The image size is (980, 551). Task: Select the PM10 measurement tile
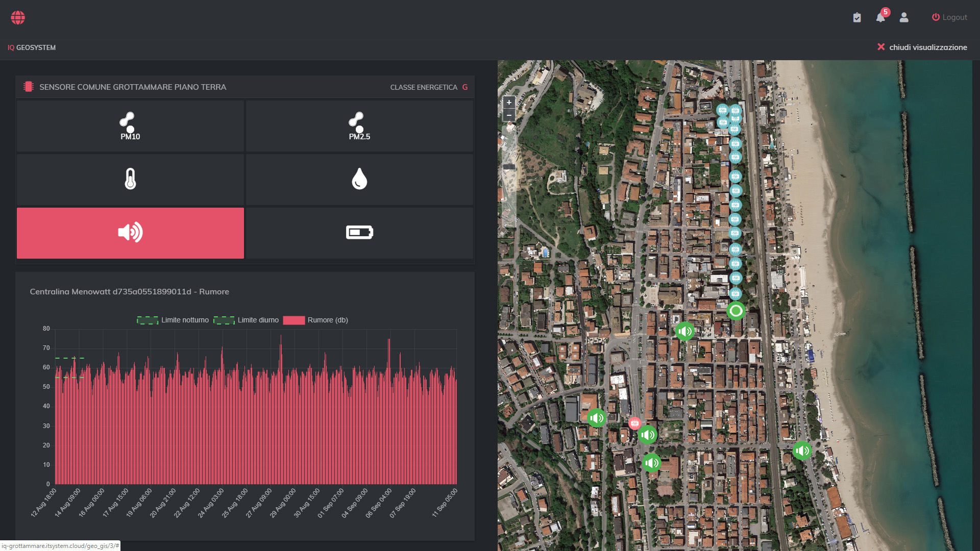click(130, 126)
